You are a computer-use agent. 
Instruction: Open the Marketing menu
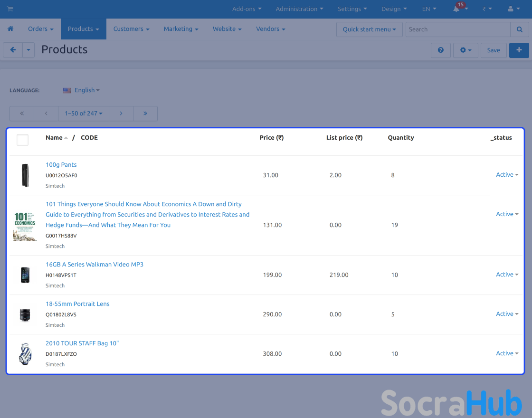point(180,29)
